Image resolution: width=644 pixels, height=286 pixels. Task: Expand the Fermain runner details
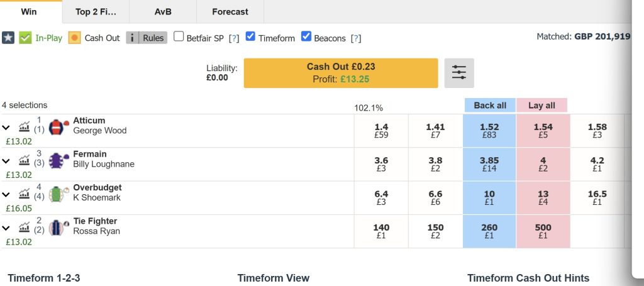(6, 161)
